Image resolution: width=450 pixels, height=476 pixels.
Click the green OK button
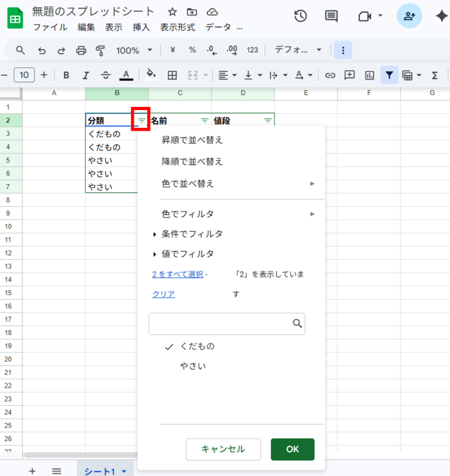coord(292,449)
